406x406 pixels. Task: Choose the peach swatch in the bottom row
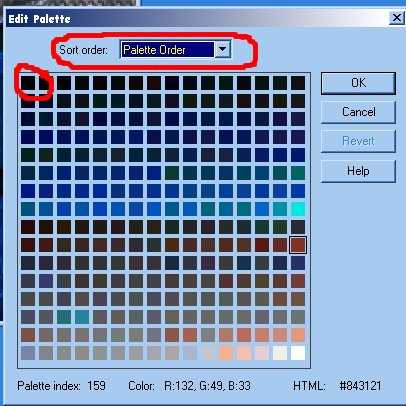(x=244, y=353)
